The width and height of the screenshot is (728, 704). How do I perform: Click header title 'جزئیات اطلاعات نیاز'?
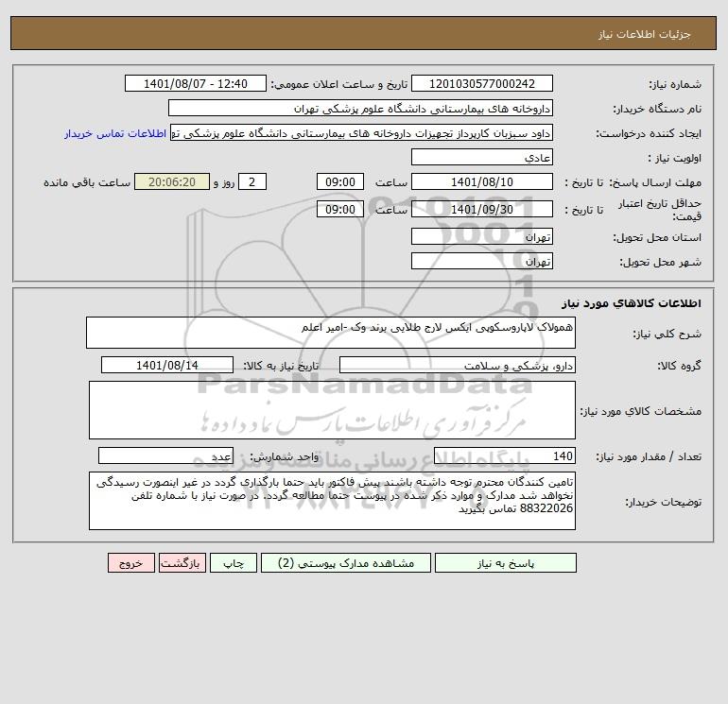pyautogui.click(x=645, y=34)
